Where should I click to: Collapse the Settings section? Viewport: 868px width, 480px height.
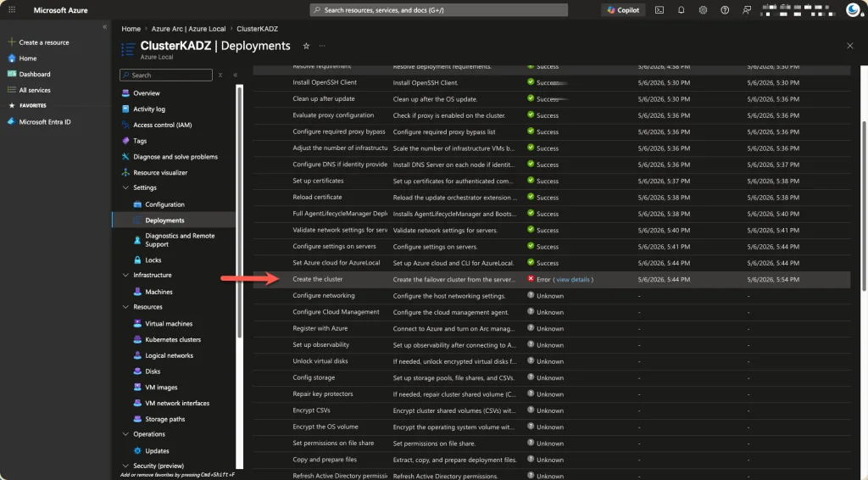[x=125, y=187]
